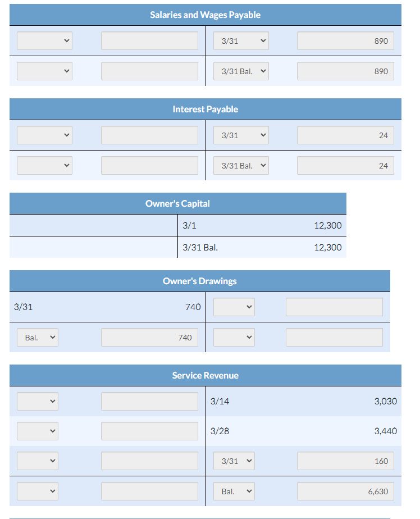Click the Interest Payable header
This screenshot has height=519, width=420.
tap(205, 109)
